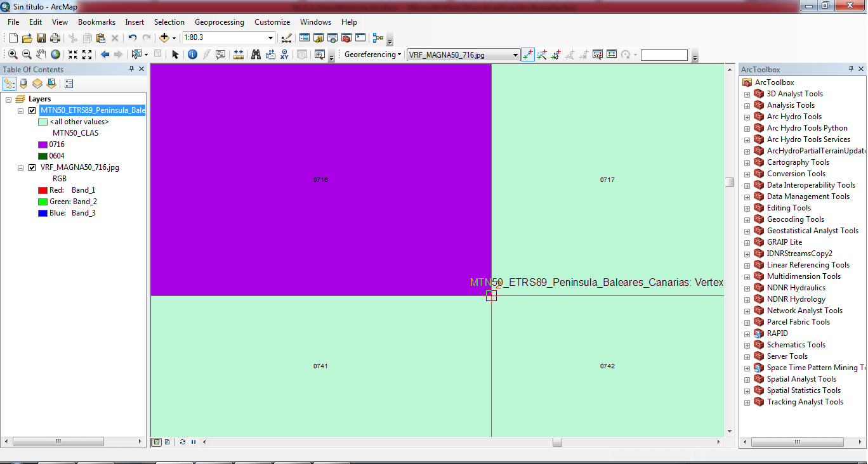868x464 pixels.
Task: Click the Georeferencing toolbar menu button
Action: [372, 55]
